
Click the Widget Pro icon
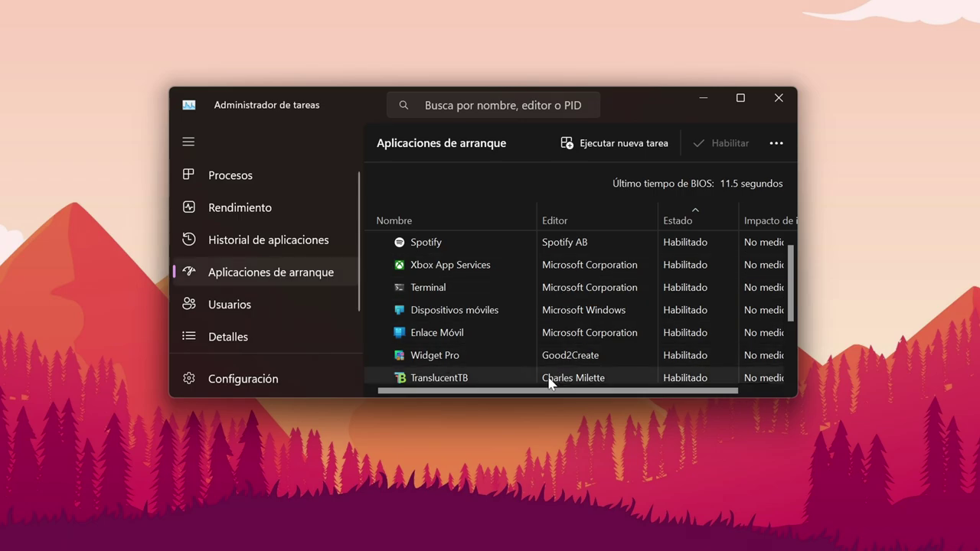[x=399, y=355]
